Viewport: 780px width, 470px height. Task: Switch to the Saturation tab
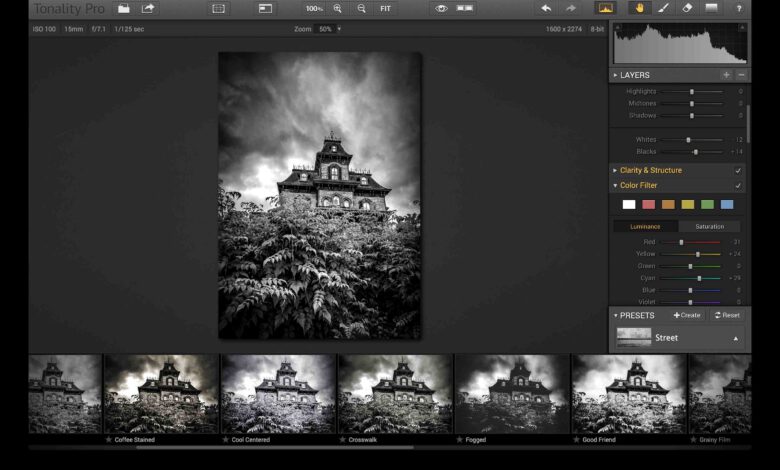tap(709, 226)
